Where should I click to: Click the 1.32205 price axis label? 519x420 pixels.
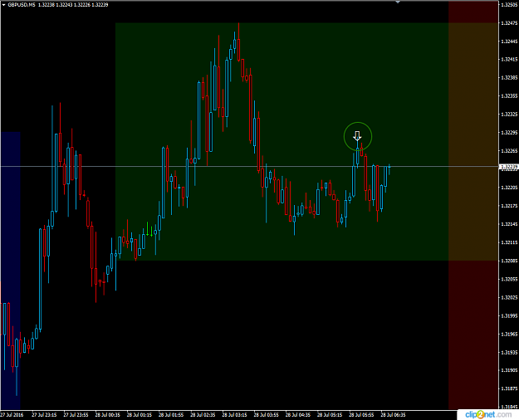[510, 188]
